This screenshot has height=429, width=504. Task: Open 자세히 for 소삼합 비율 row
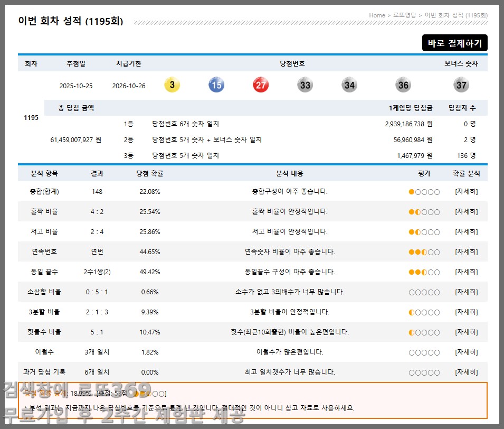(467, 292)
